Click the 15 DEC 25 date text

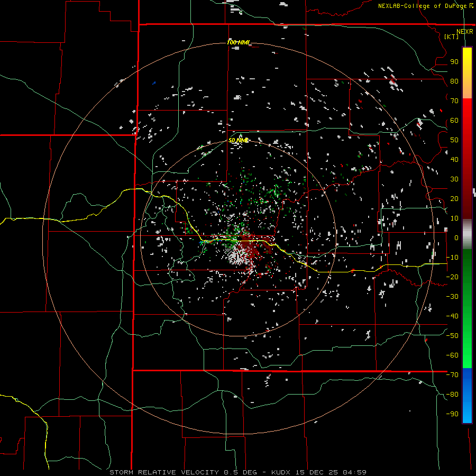[317, 472]
